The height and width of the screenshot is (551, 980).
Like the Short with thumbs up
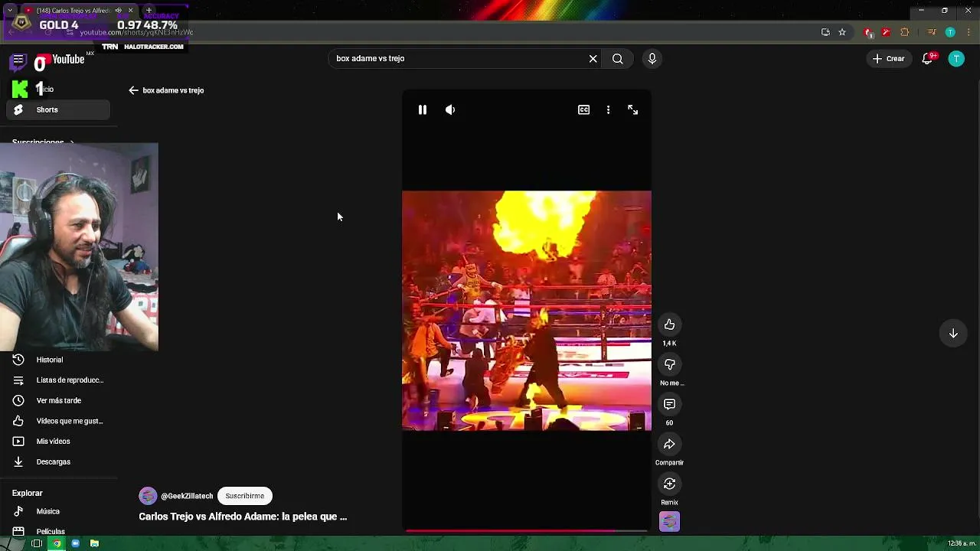click(x=669, y=324)
